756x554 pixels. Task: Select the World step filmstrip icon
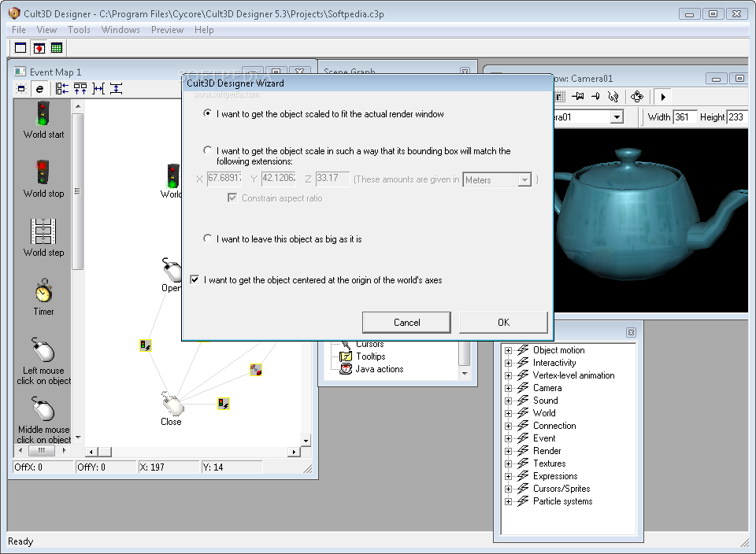tap(43, 231)
